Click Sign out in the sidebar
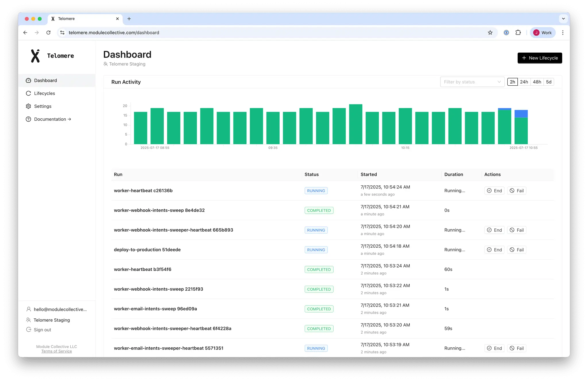Image resolution: width=588 pixels, height=381 pixels. pos(42,330)
